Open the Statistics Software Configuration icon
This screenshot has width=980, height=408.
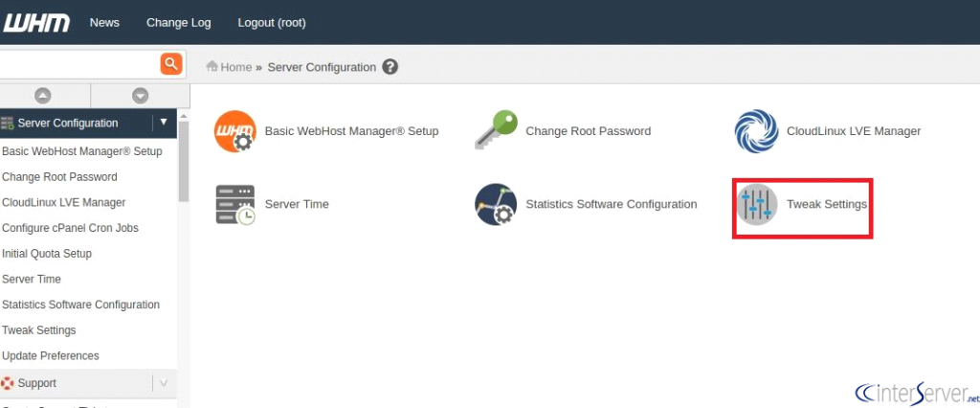click(x=496, y=205)
